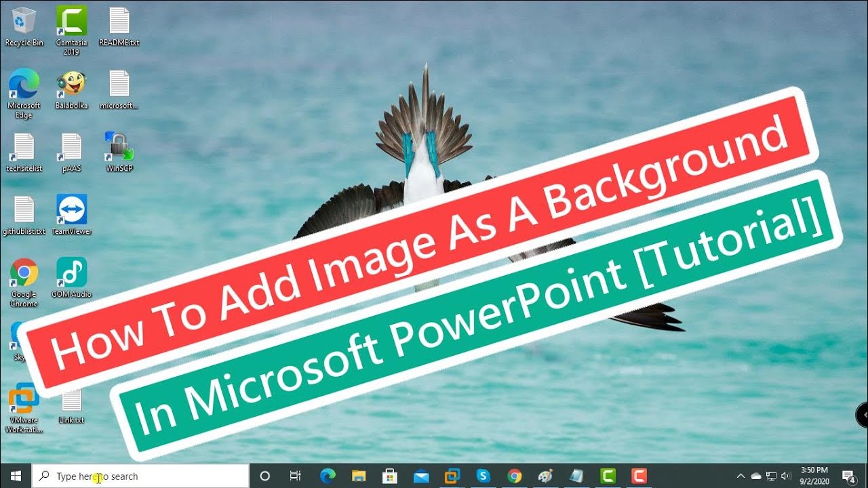Open Skype from the taskbar
This screenshot has width=868, height=488.
[483, 476]
